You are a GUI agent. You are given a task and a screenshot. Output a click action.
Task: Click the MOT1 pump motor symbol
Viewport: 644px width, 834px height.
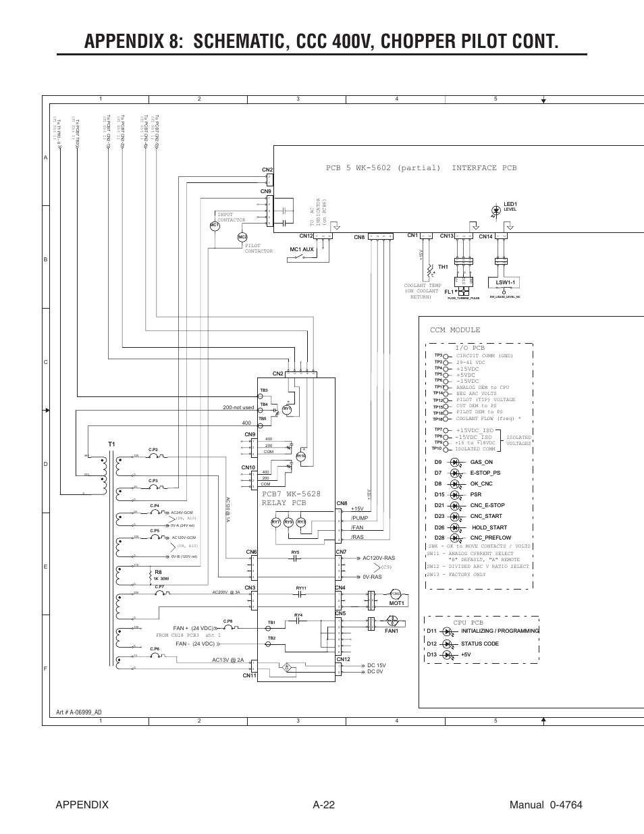click(396, 594)
